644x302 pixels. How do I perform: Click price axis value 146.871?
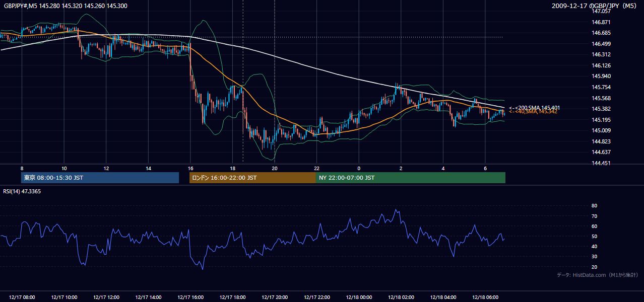pos(601,22)
